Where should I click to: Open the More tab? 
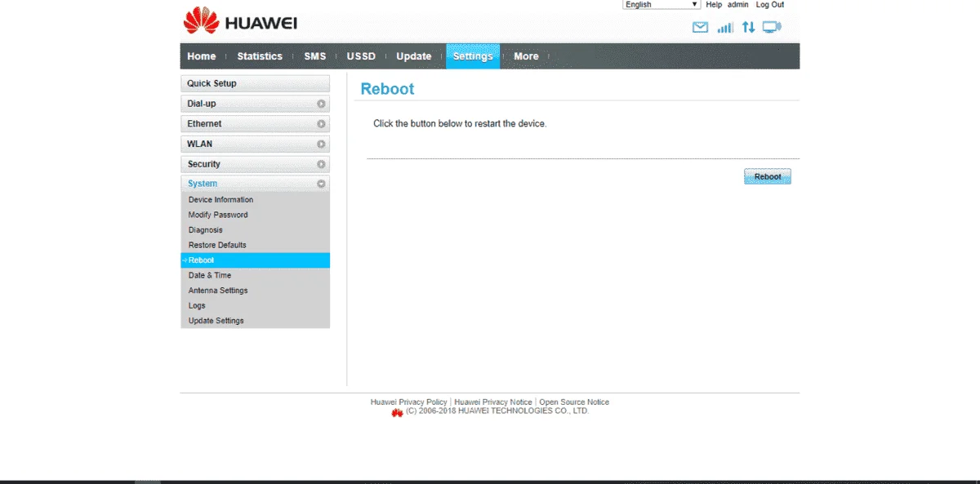pyautogui.click(x=526, y=56)
